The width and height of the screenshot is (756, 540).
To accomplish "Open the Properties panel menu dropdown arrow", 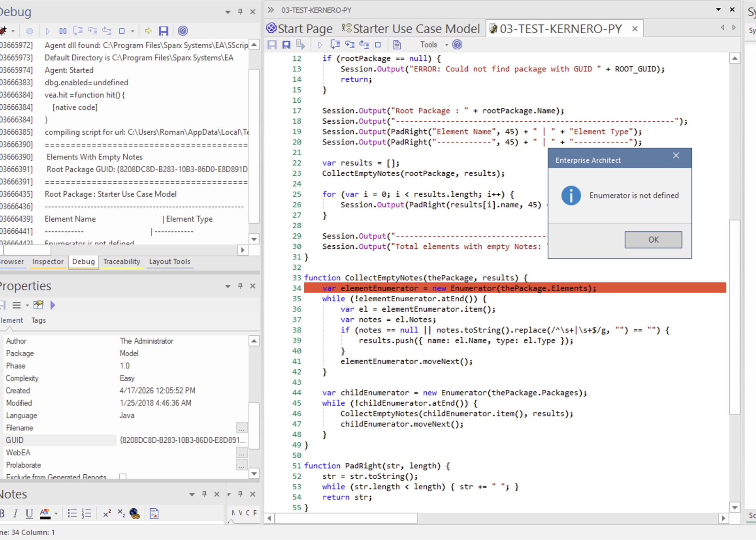I will click(x=228, y=286).
